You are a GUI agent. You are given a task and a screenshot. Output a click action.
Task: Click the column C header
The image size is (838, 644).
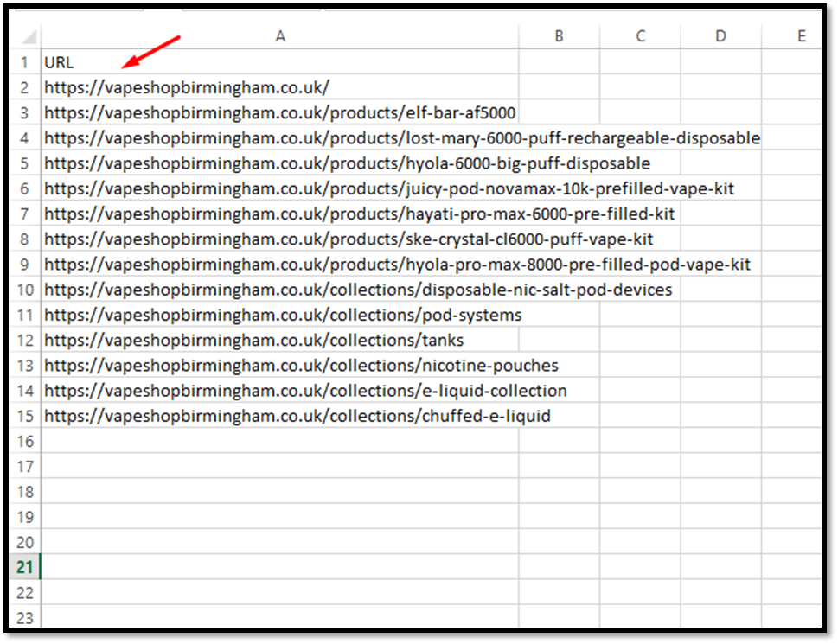(640, 36)
